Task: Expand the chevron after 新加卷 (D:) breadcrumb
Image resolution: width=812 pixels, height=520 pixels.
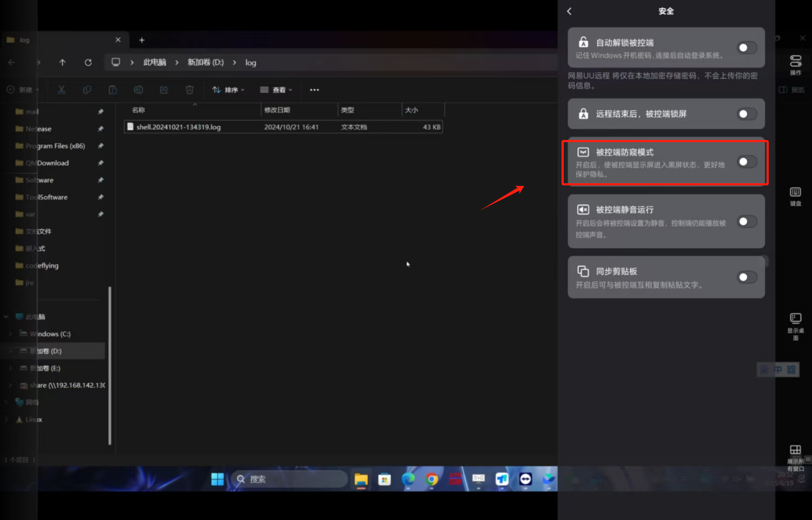Action: pyautogui.click(x=234, y=63)
